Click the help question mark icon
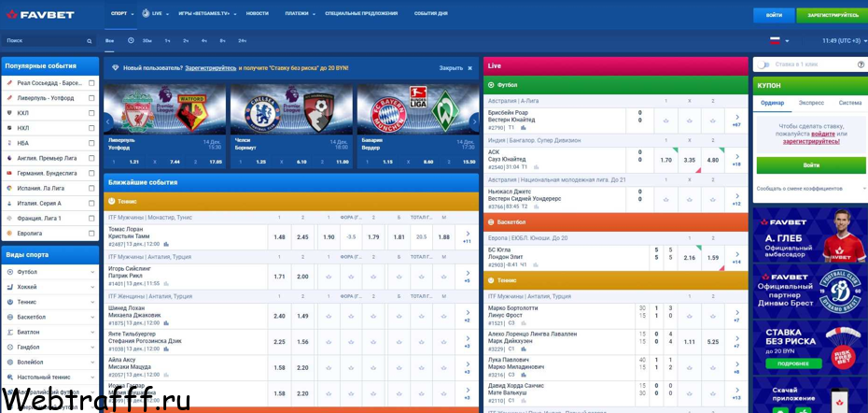The width and height of the screenshot is (868, 413). pyautogui.click(x=861, y=64)
